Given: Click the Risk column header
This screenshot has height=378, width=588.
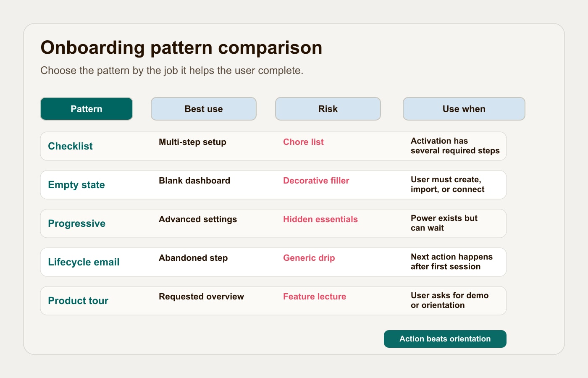Looking at the screenshot, I should (x=328, y=109).
